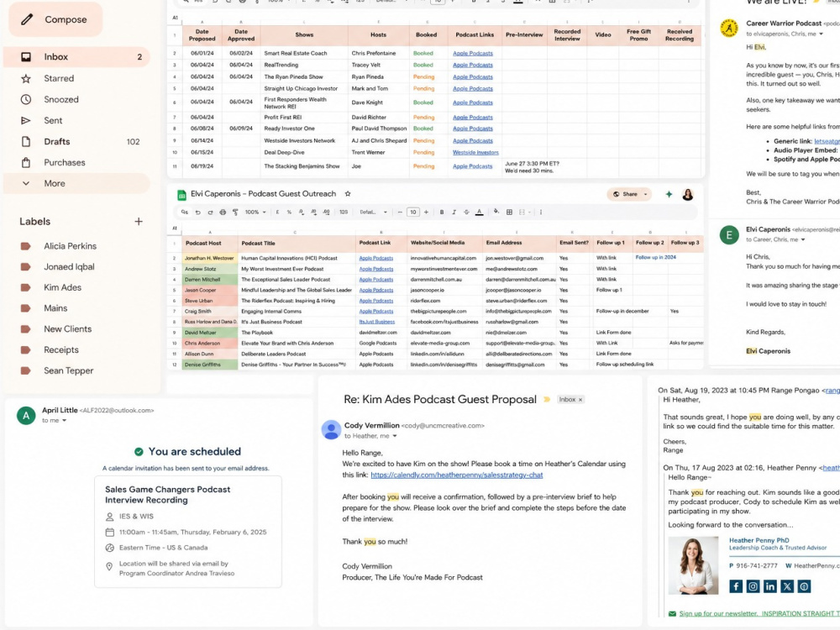This screenshot has height=630, width=840.
Task: Click the Receipts label tag icon
Action: point(26,349)
